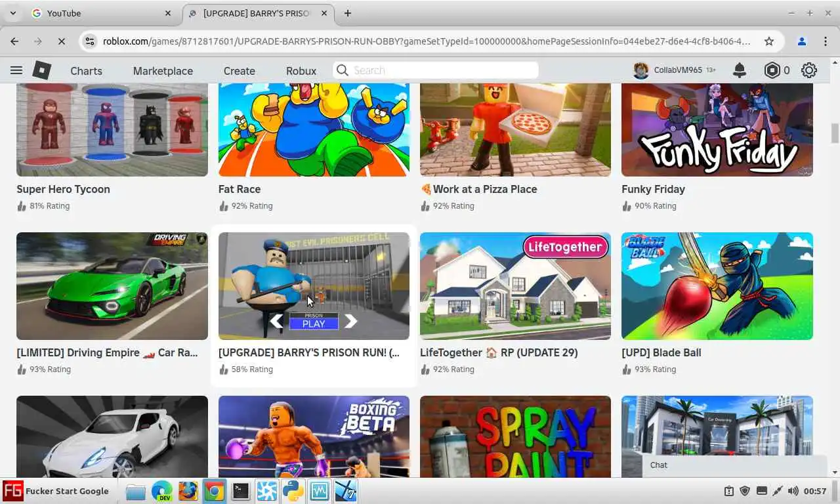The image size is (840, 504).
Task: Close the YouTube tab
Action: [x=168, y=13]
